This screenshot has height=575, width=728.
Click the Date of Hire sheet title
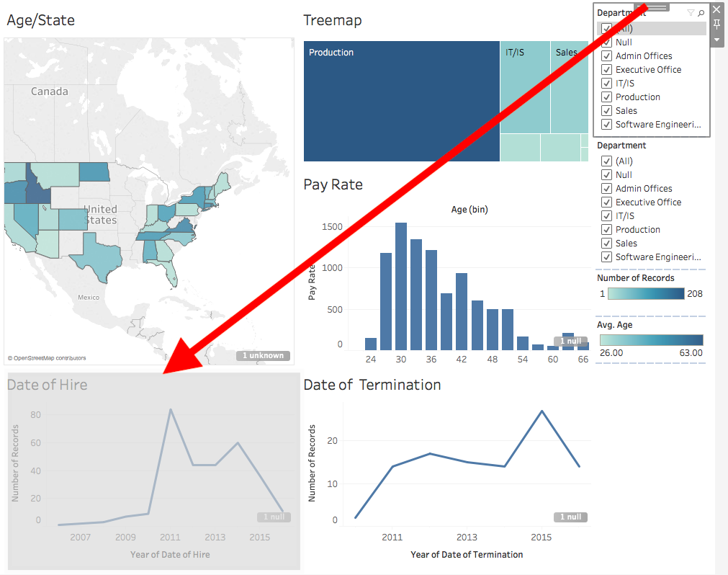point(48,385)
